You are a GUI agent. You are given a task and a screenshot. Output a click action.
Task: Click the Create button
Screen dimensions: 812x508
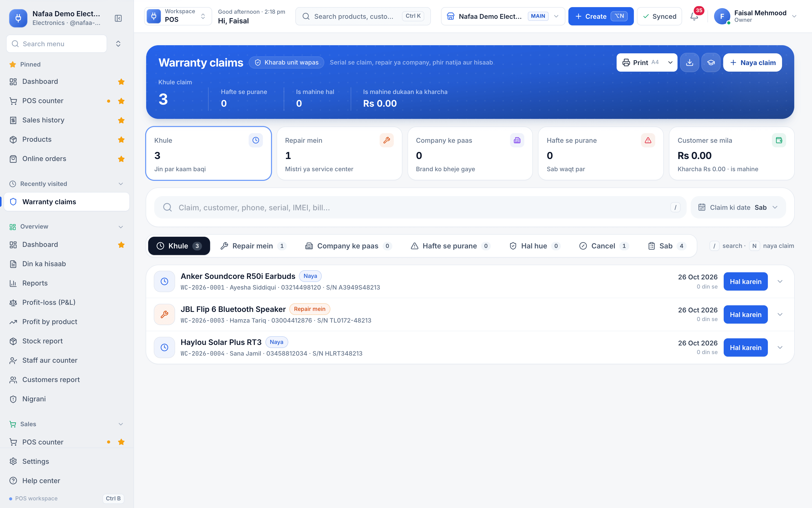point(601,16)
